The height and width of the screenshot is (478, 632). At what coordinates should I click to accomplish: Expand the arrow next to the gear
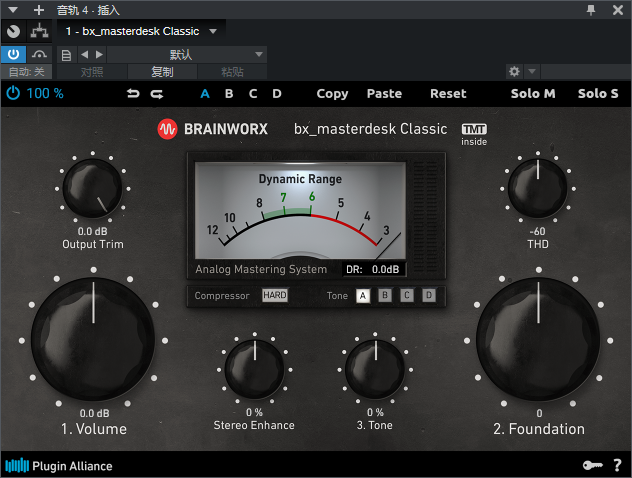click(532, 72)
